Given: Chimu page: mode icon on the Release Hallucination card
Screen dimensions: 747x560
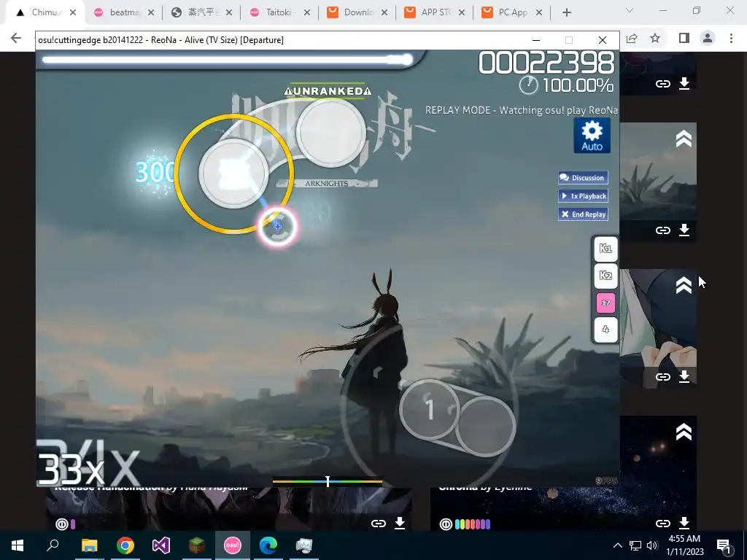Looking at the screenshot, I should coord(62,524).
